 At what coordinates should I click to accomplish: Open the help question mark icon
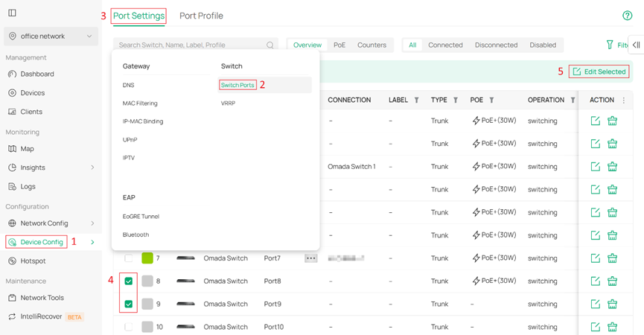tap(627, 16)
